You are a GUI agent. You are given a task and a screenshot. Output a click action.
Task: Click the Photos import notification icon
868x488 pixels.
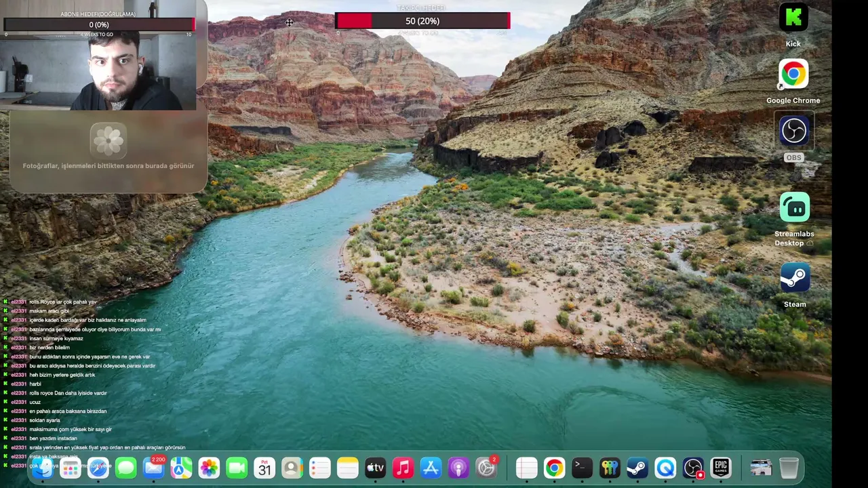tap(108, 140)
